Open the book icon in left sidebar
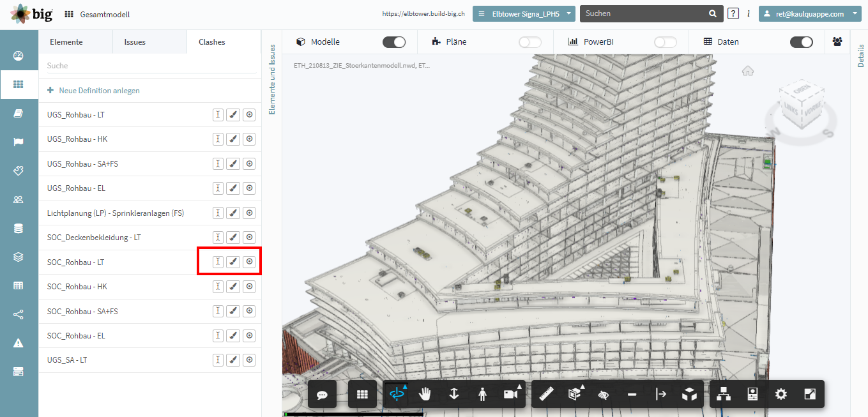 [x=19, y=113]
